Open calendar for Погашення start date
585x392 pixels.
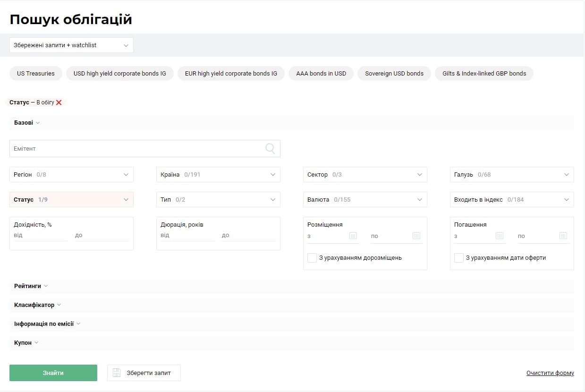[x=500, y=236]
